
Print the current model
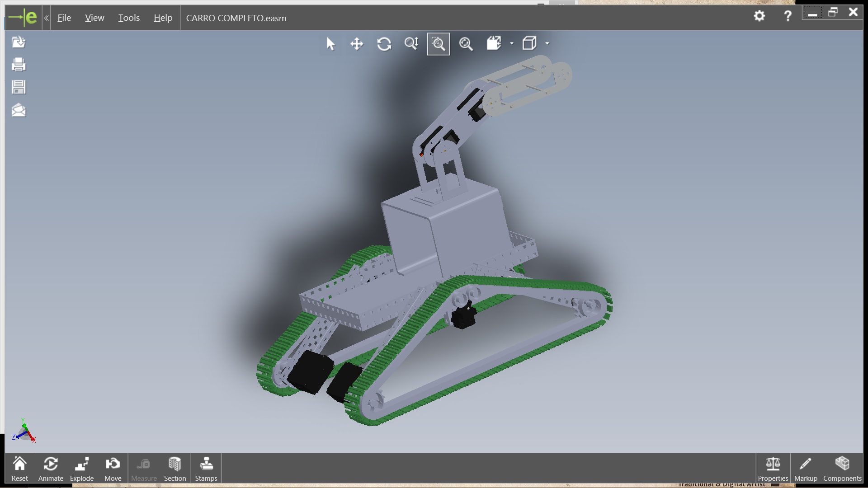pos(19,65)
